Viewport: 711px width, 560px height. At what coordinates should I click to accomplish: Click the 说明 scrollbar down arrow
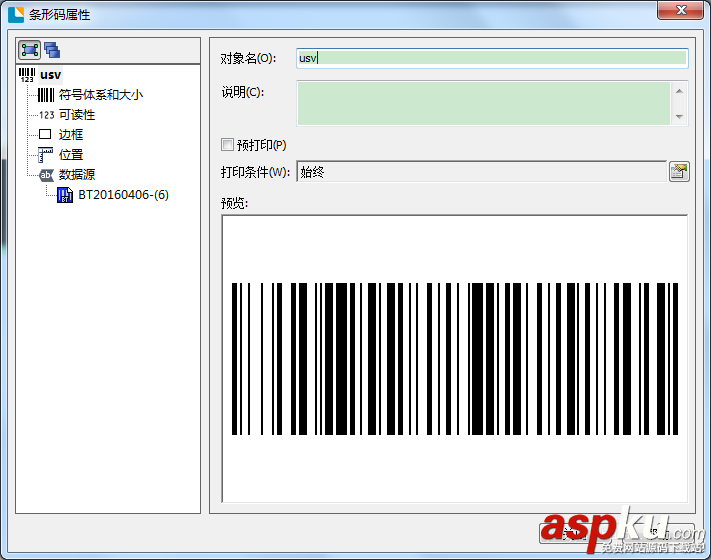pyautogui.click(x=679, y=117)
